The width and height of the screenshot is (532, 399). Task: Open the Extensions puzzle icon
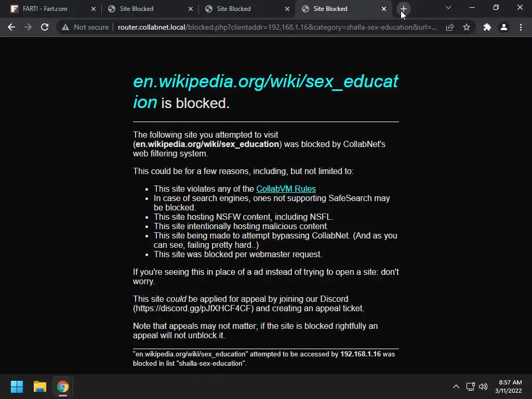point(487,27)
